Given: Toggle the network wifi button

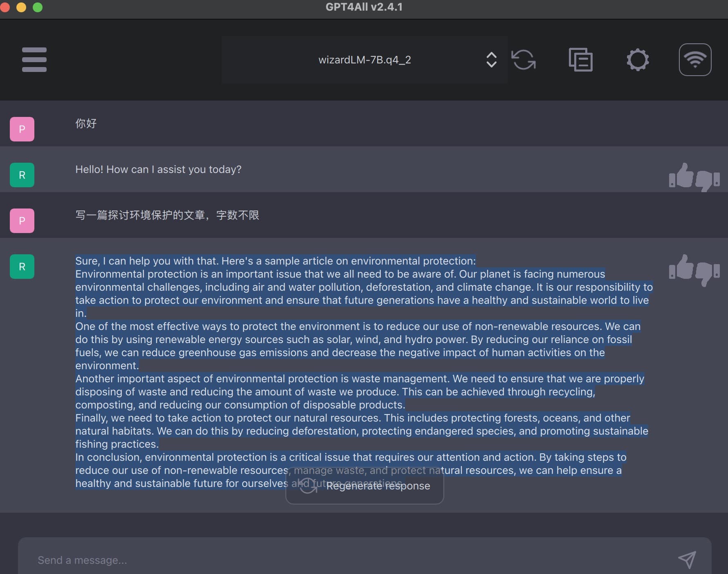Looking at the screenshot, I should [695, 60].
